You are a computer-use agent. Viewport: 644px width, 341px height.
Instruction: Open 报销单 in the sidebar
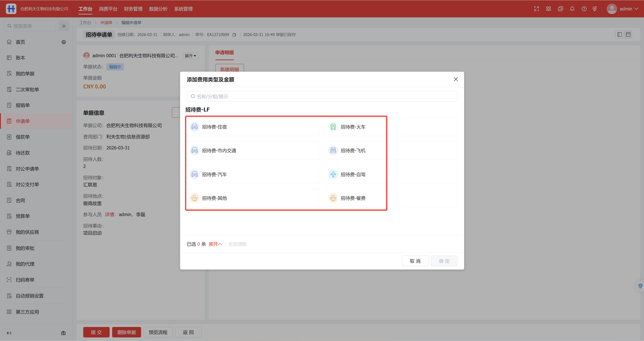[23, 105]
